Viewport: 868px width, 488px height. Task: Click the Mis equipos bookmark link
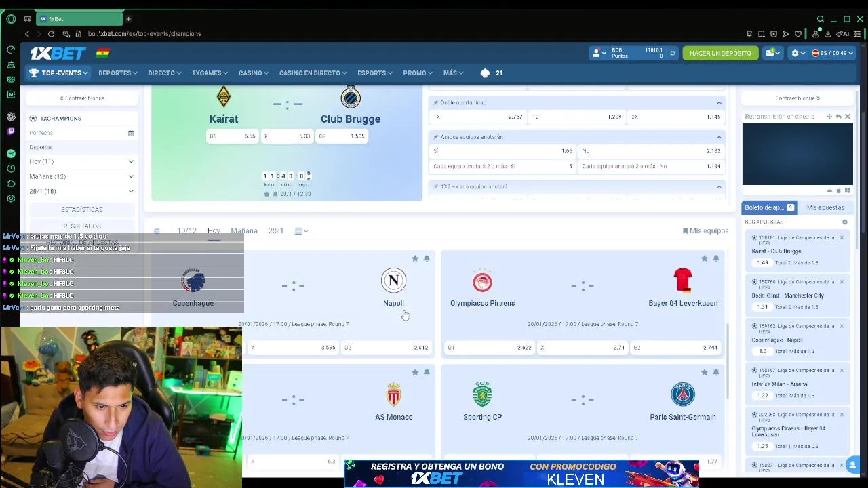point(705,231)
